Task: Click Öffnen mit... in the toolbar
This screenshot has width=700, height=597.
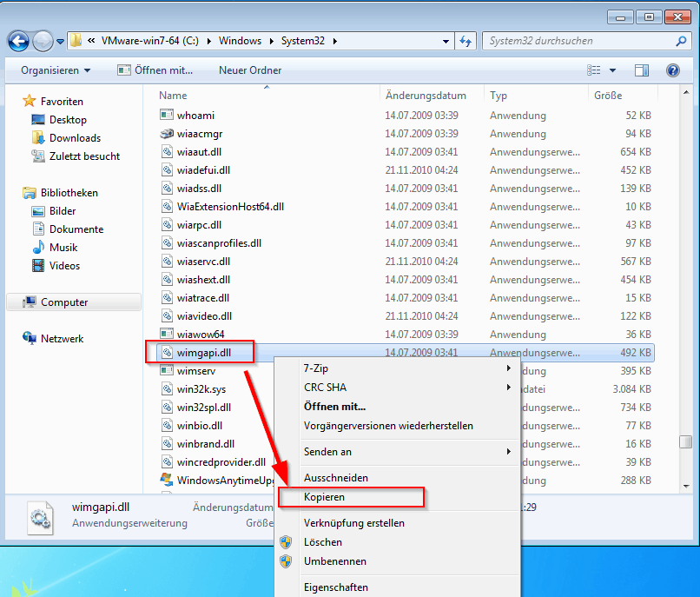Action: [x=155, y=70]
